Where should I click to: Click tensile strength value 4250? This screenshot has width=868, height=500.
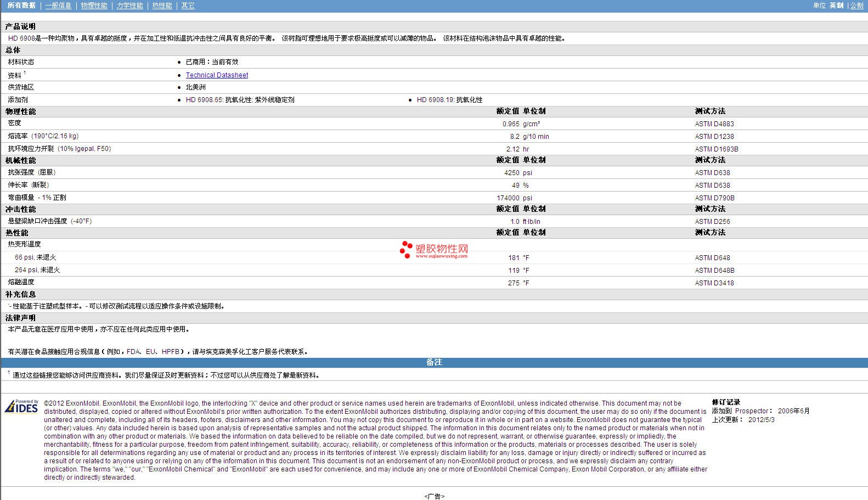(511, 173)
